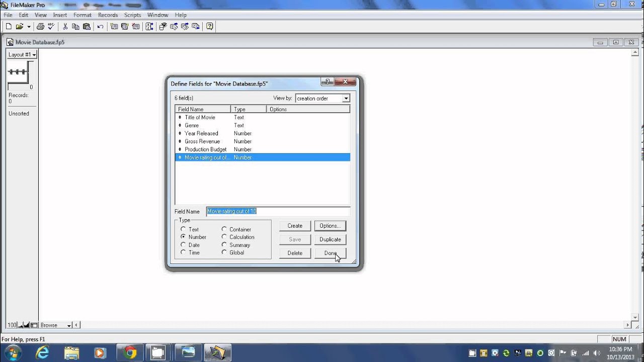Open the Insert menu
The image size is (644, 362).
(x=60, y=15)
